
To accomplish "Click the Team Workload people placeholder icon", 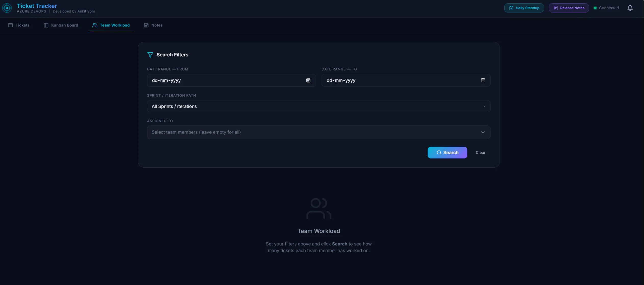I will point(319,208).
